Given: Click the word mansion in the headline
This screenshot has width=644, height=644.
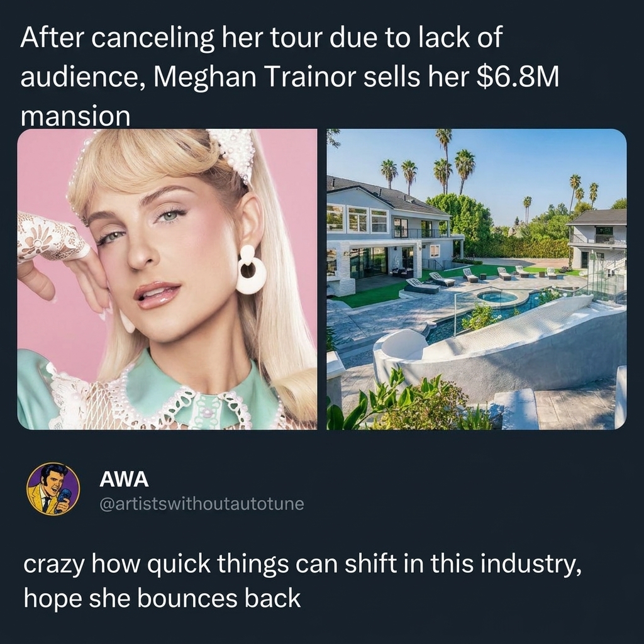Looking at the screenshot, I should [x=75, y=116].
